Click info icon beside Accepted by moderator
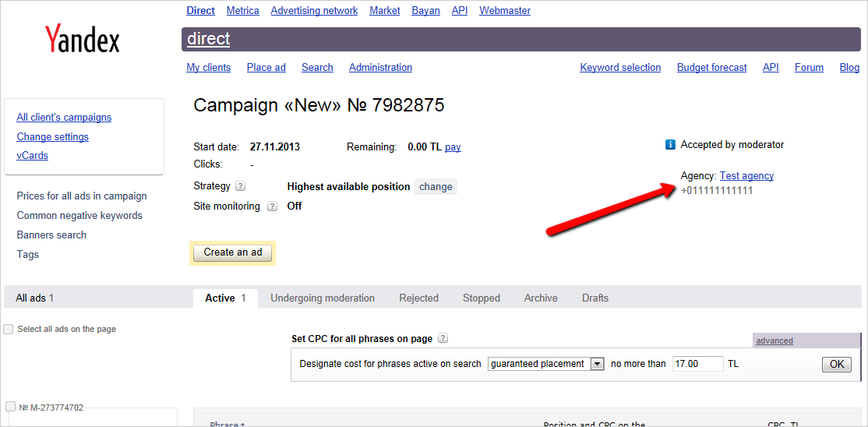Screen dimensions: 868x427 [x=670, y=145]
